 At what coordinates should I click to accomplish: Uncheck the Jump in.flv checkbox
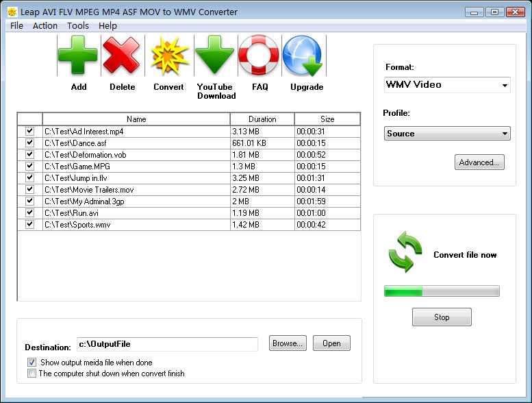pyautogui.click(x=30, y=178)
